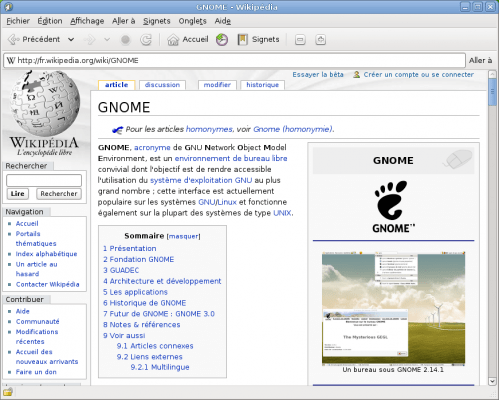Open the environnement de bureau libre link

[x=231, y=158]
